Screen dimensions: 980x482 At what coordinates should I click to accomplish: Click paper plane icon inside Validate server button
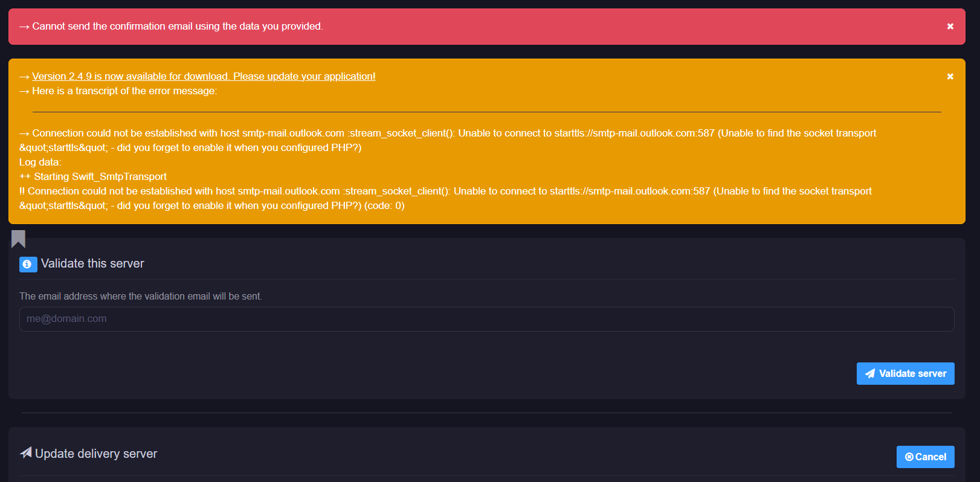(870, 373)
